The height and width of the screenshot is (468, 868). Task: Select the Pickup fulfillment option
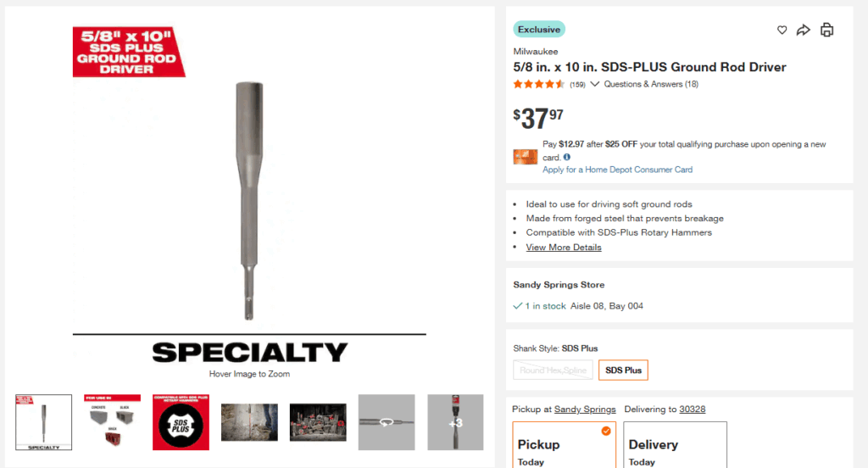click(x=564, y=445)
